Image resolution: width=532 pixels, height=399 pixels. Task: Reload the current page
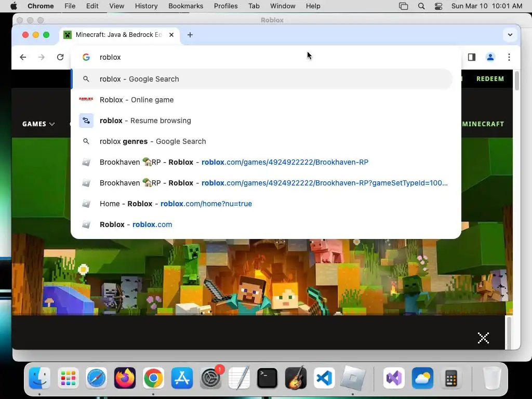tap(60, 57)
